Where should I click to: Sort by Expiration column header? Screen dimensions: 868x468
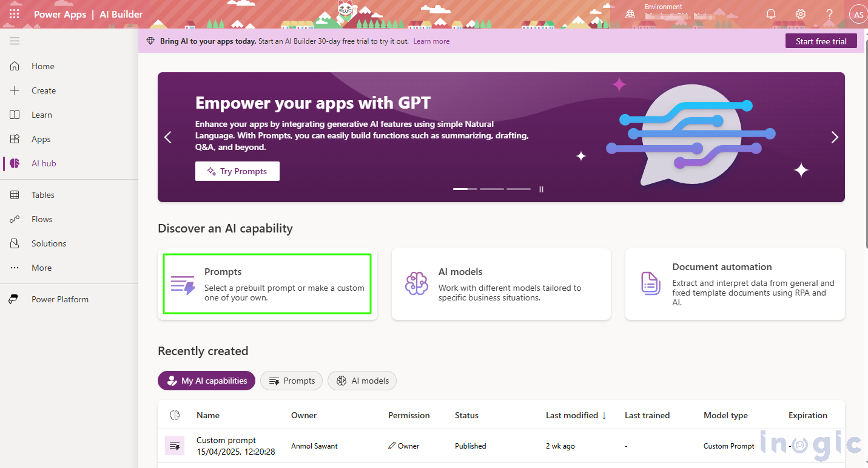[808, 415]
